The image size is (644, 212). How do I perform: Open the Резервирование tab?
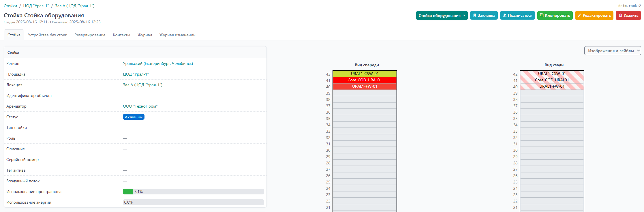[90, 35]
